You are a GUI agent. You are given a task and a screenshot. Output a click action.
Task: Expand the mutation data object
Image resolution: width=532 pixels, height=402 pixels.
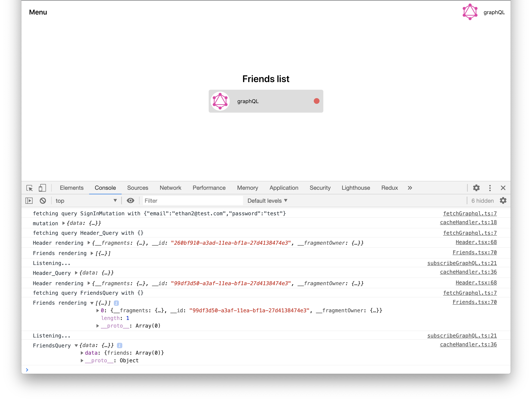tap(63, 223)
